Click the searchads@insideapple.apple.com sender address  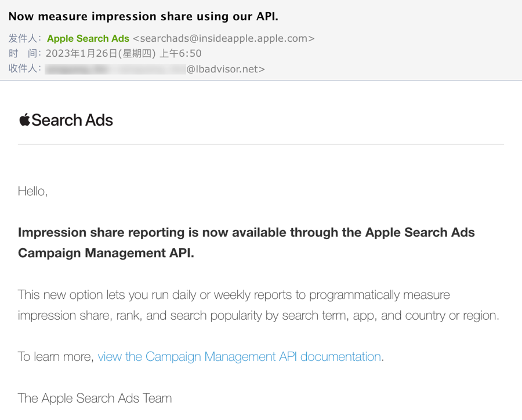point(223,39)
